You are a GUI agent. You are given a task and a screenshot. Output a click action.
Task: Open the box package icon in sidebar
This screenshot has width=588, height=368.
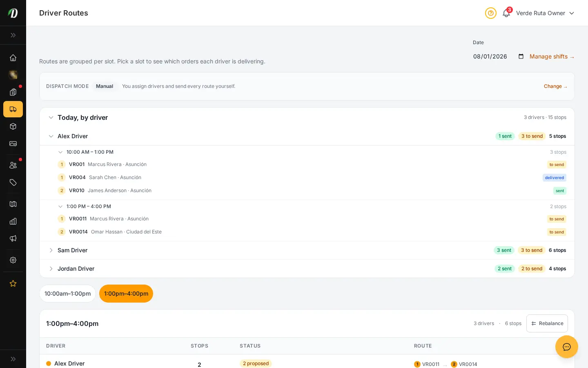[13, 126]
